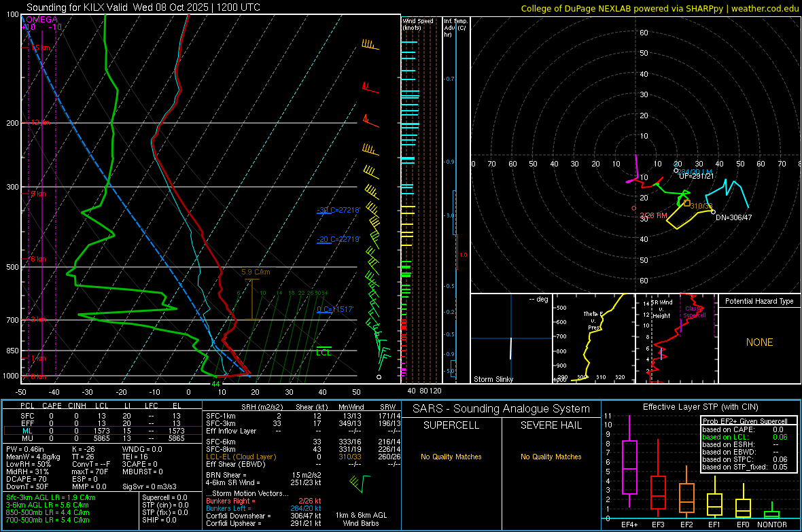Click the green based on LCL: 0.06 line
This screenshot has height=532, width=802.
[x=745, y=437]
